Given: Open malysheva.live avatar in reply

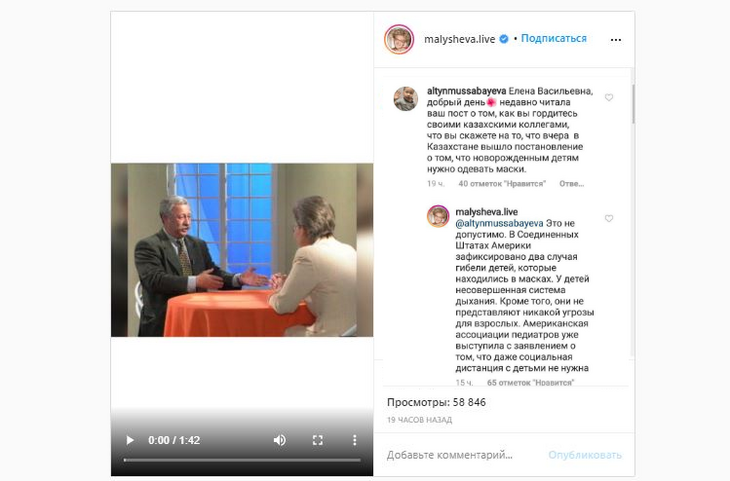Looking at the screenshot, I should pyautogui.click(x=438, y=217).
